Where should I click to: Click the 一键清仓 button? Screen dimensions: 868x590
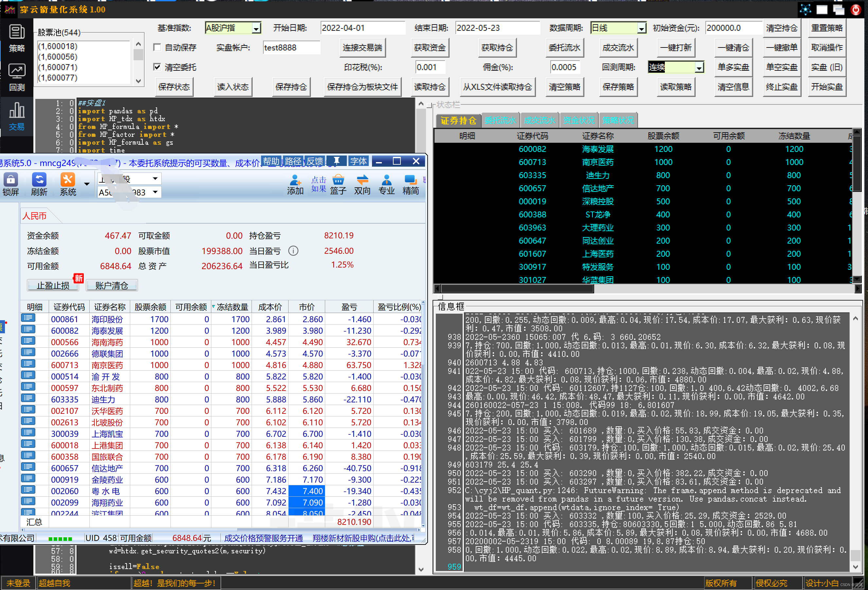tap(733, 47)
